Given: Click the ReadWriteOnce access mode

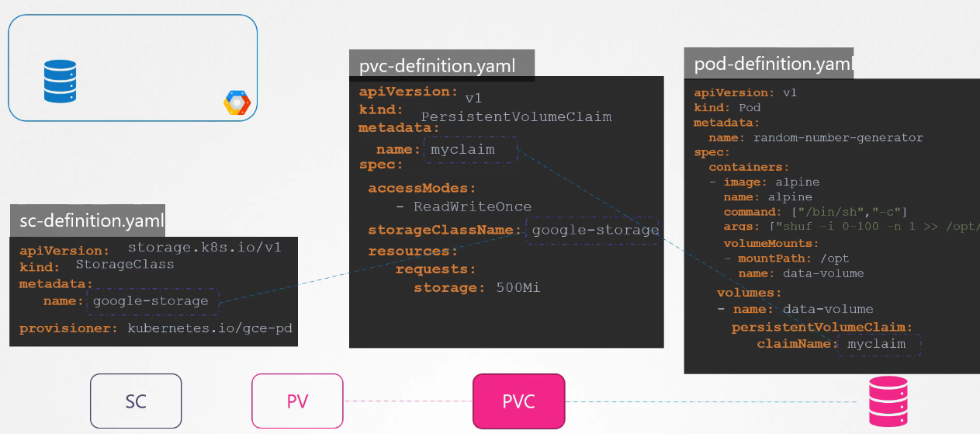Looking at the screenshot, I should coord(472,207).
